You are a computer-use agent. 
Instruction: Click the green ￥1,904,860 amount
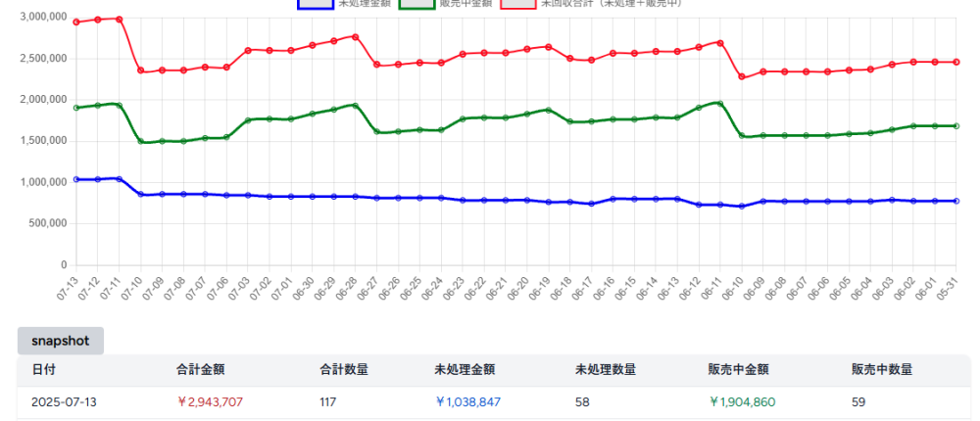point(743,401)
